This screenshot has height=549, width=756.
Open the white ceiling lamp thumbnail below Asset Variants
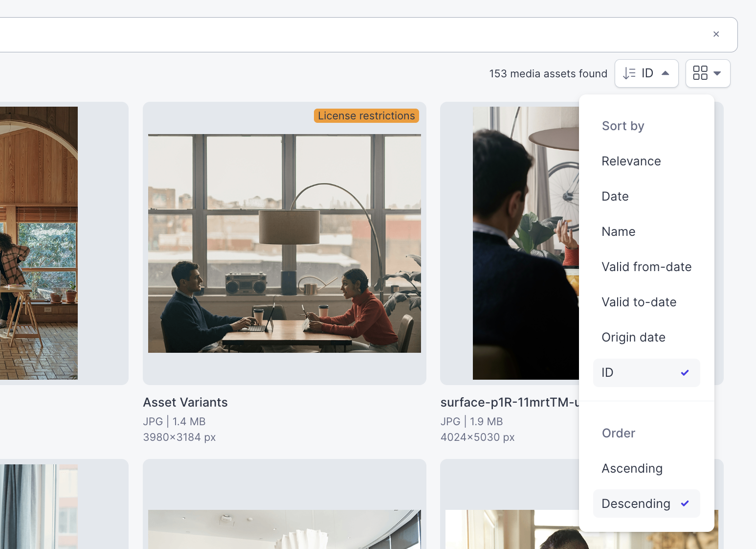pos(285,529)
